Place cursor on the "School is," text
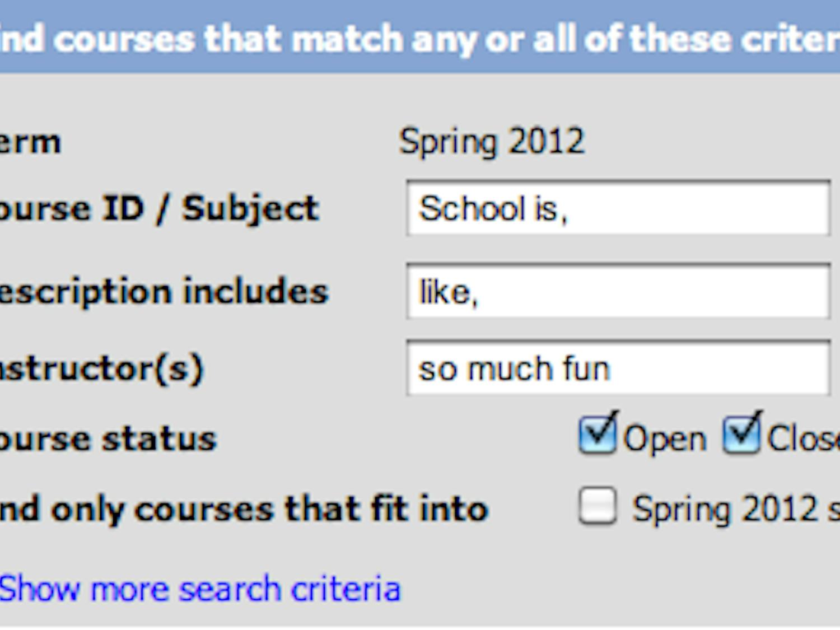The image size is (840, 630). point(493,209)
